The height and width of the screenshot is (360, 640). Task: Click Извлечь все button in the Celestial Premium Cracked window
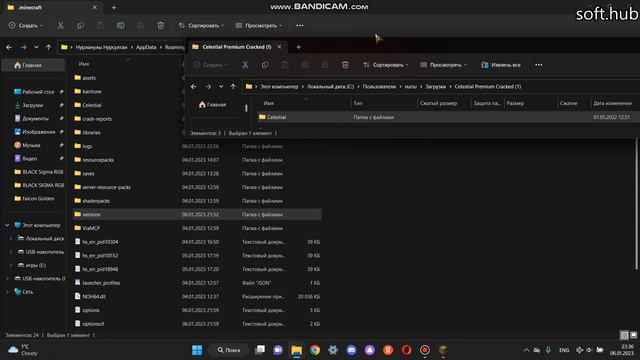[x=501, y=65]
